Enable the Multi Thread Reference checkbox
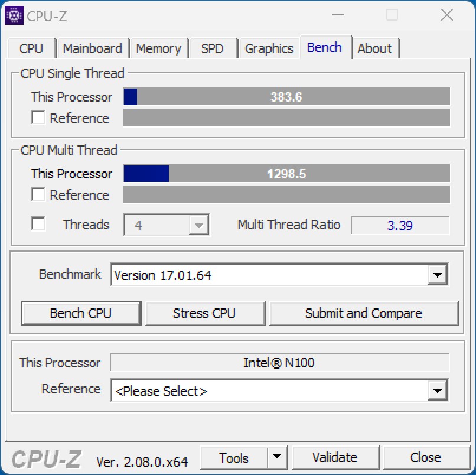Screen dimensions: 476x475 pyautogui.click(x=38, y=194)
